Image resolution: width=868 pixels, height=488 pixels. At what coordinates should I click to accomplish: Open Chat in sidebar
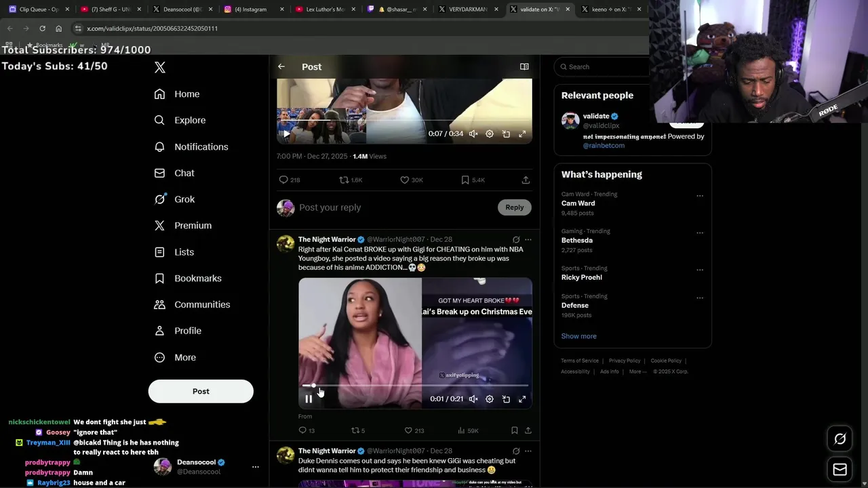(x=174, y=173)
